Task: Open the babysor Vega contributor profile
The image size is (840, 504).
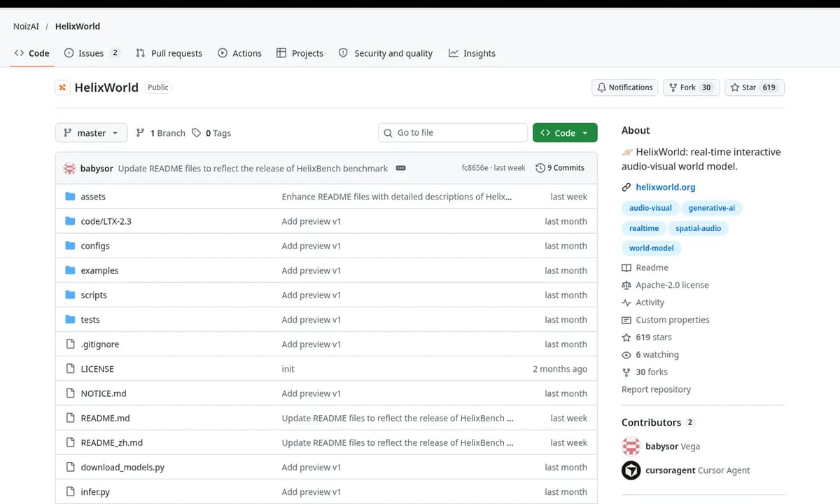Action: (672, 446)
